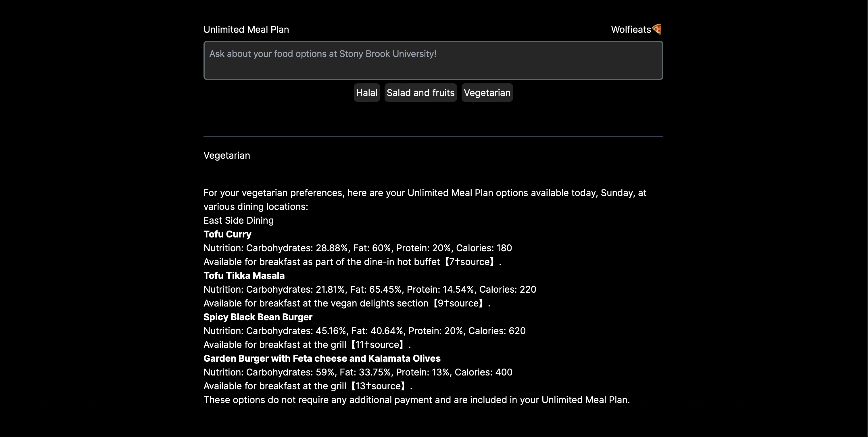Viewport: 868px width, 437px height.
Task: Click the Wolfieats pizza emoji icon
Action: [656, 29]
